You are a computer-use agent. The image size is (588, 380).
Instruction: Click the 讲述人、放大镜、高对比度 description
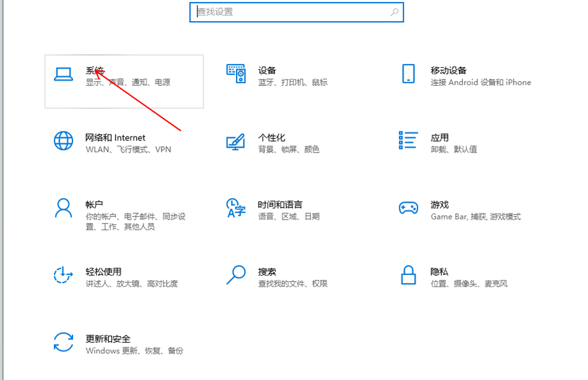[x=131, y=284]
